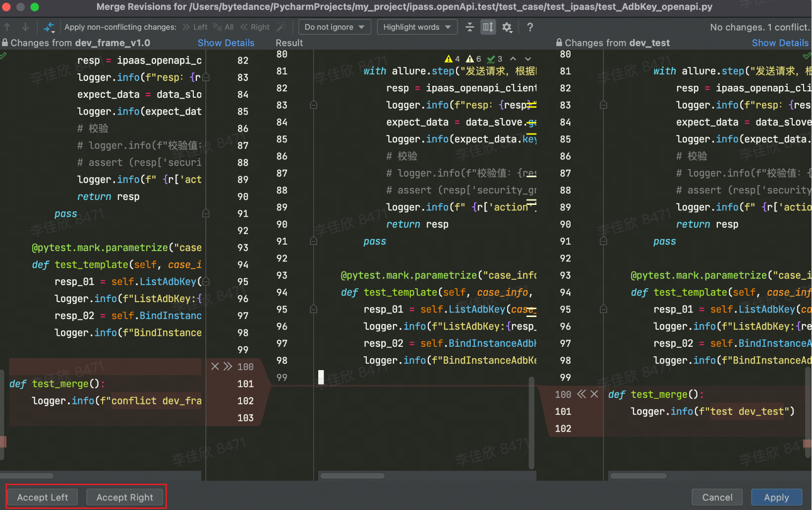Toggle synchronize scrolling icon
Screen dimensions: 812x510
(x=488, y=27)
